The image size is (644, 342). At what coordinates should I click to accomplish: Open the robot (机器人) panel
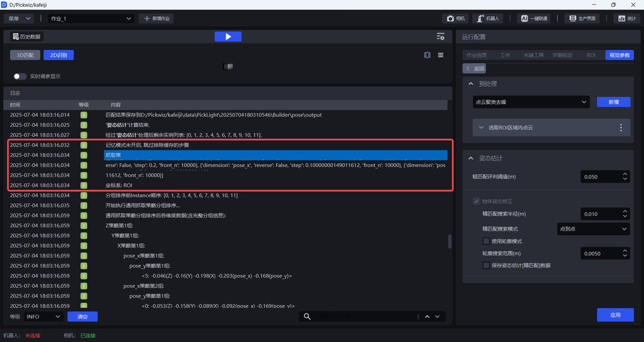click(x=488, y=19)
